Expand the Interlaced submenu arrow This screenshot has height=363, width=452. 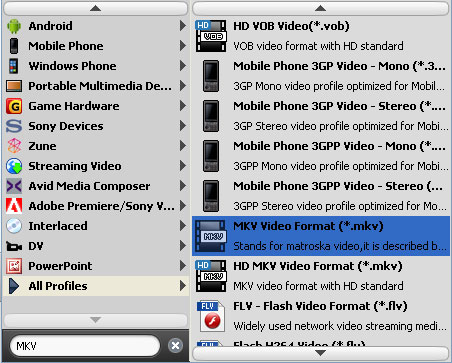point(183,226)
